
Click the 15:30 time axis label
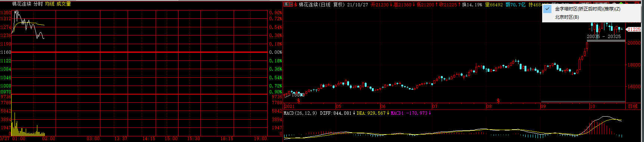[193, 139]
